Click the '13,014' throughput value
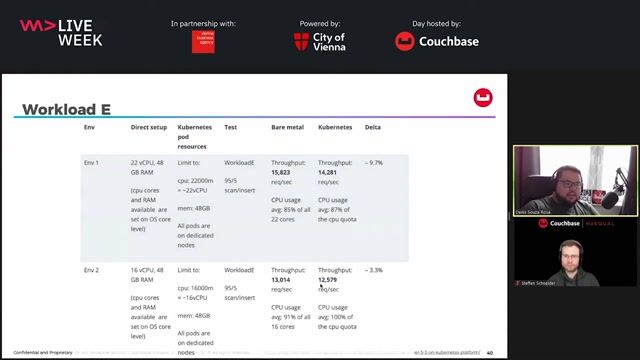Viewport: 640px width, 360px height. (280, 280)
